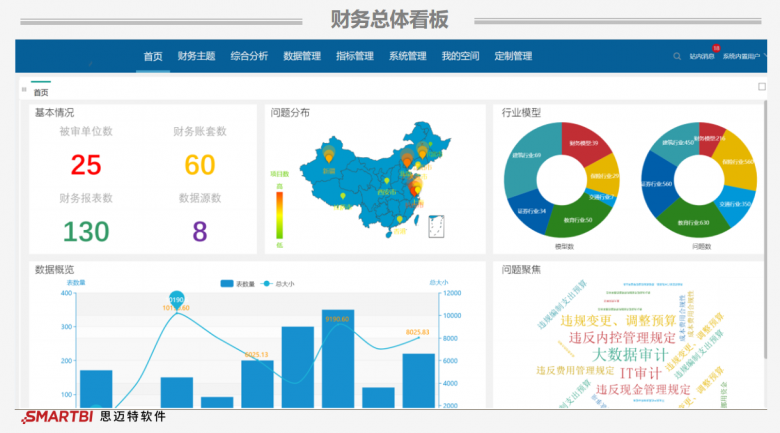Screen dimensions: 780x433
Task: Click the 新疆 map marker pin
Action: 329,156
